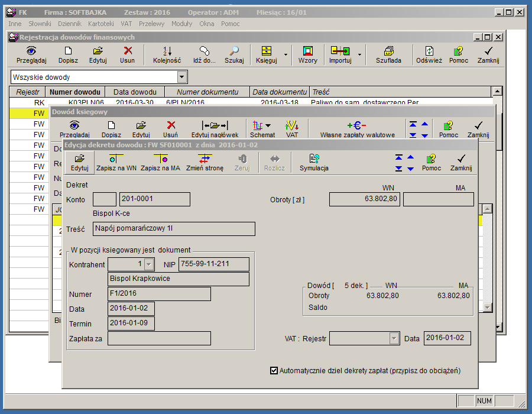This screenshot has width=532, height=414.
Task: Click Zamknij in Edycja dekretu toolbar
Action: click(461, 163)
